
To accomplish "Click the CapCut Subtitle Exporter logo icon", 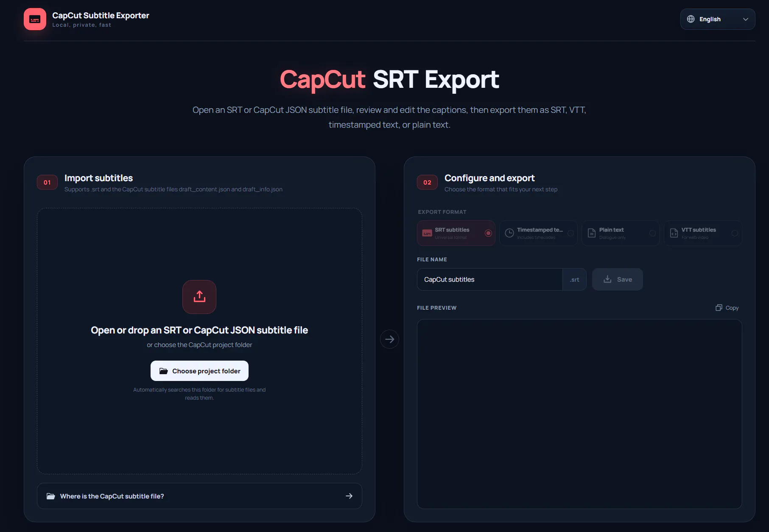I will 35,19.
